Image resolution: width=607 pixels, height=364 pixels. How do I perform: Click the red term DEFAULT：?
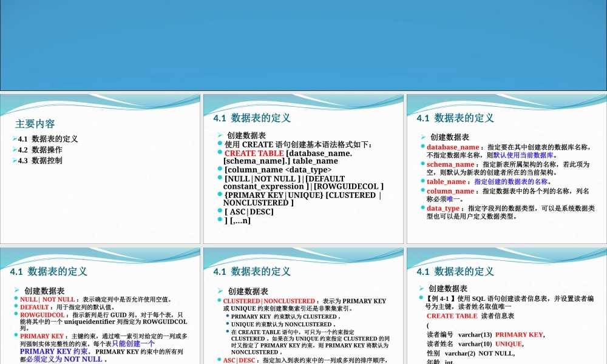point(36,307)
